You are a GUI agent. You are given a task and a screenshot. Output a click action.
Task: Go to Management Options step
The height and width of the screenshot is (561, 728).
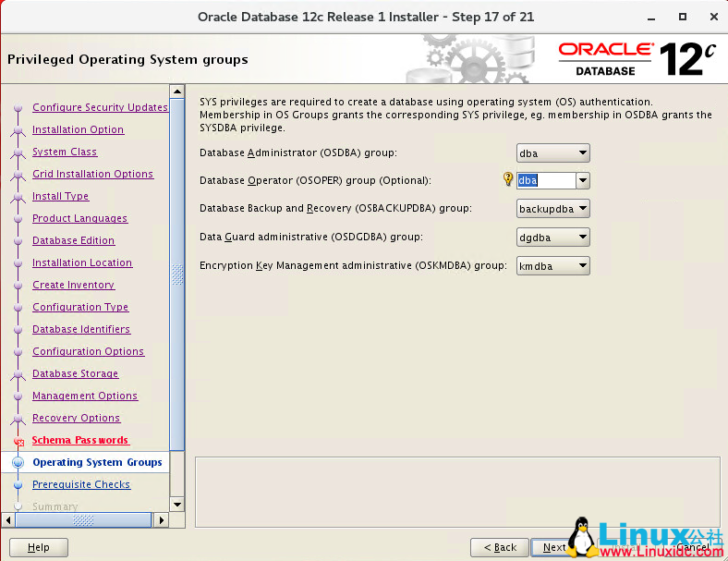pyautogui.click(x=85, y=396)
